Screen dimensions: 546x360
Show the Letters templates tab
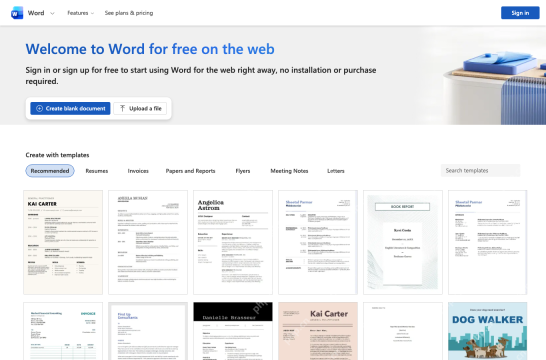click(336, 171)
